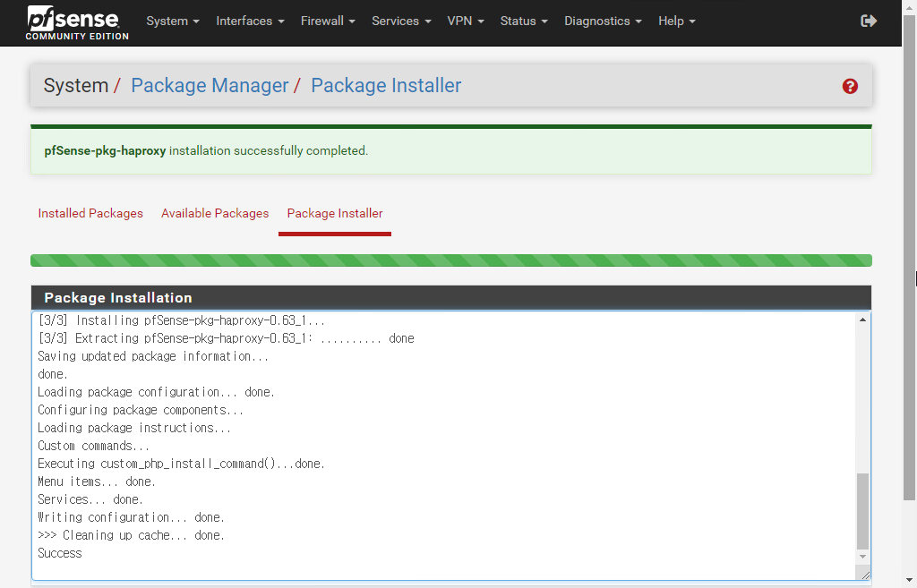The width and height of the screenshot is (917, 588).
Task: Click the pfSense Community Edition logo
Action: (77, 22)
